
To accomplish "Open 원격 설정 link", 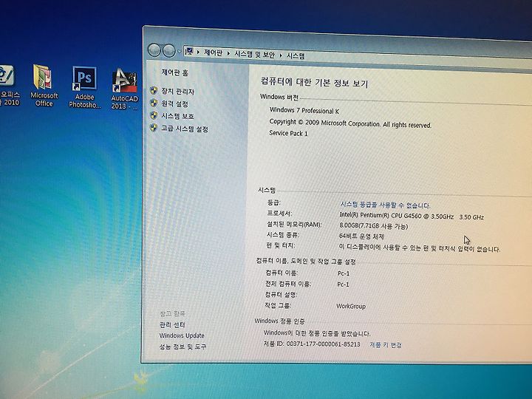I will (174, 103).
